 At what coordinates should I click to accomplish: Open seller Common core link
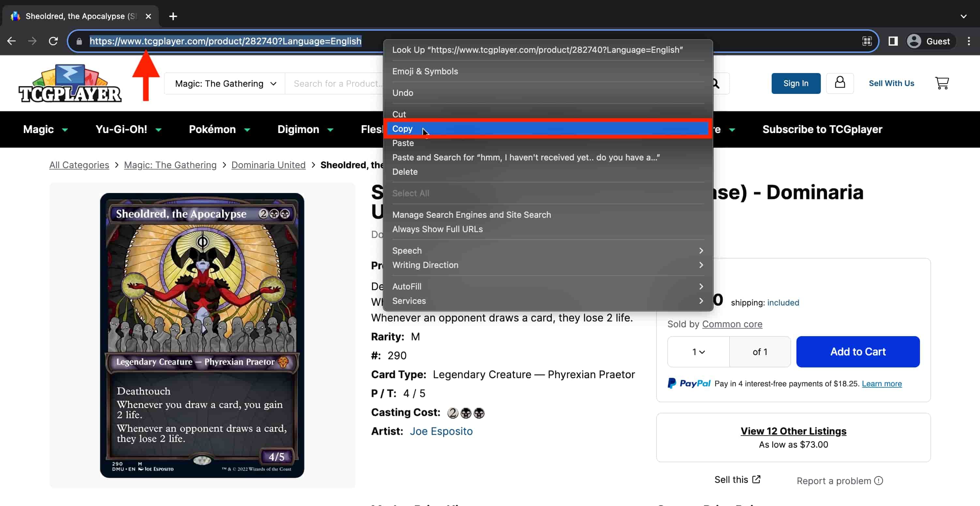click(732, 324)
